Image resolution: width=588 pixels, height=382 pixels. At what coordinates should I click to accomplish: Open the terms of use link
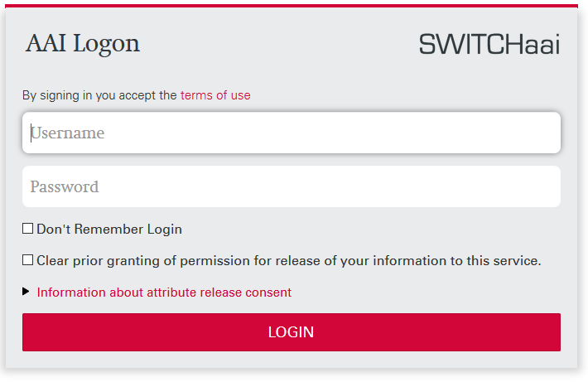215,95
